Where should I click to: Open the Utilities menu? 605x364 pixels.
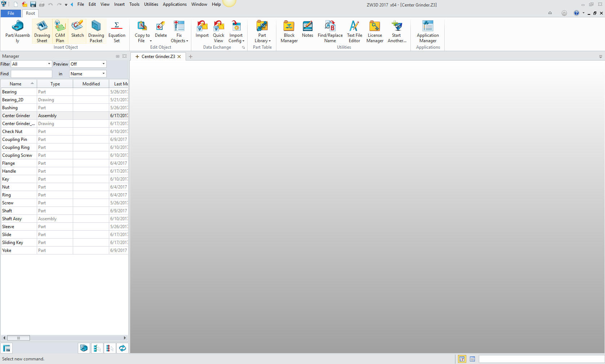(x=151, y=4)
